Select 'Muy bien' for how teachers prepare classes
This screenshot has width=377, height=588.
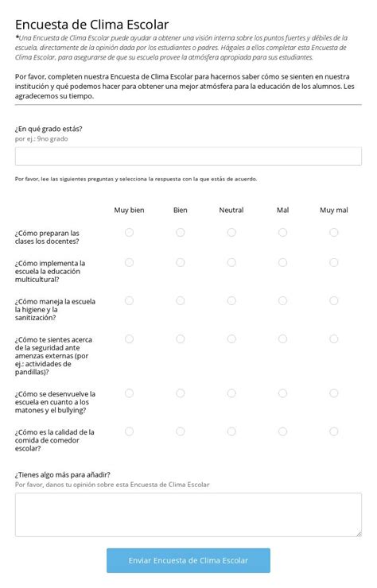point(129,233)
